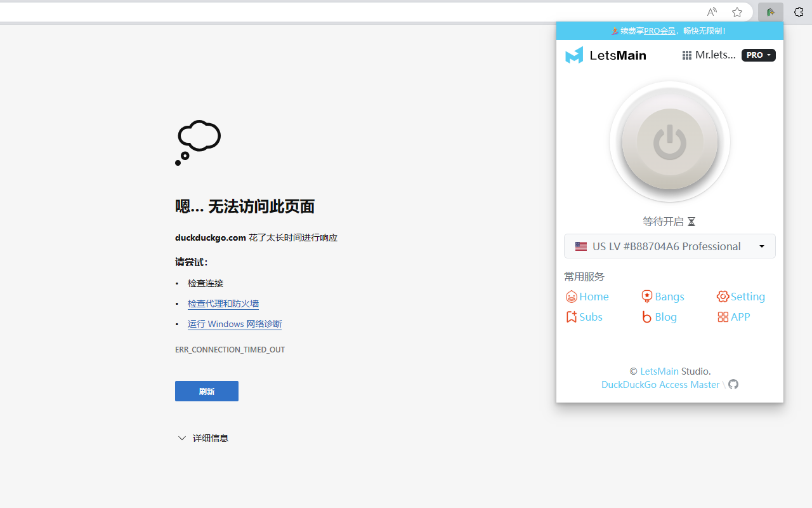Click the 刷新 refresh button
Image resolution: width=812 pixels, height=508 pixels.
(x=207, y=391)
